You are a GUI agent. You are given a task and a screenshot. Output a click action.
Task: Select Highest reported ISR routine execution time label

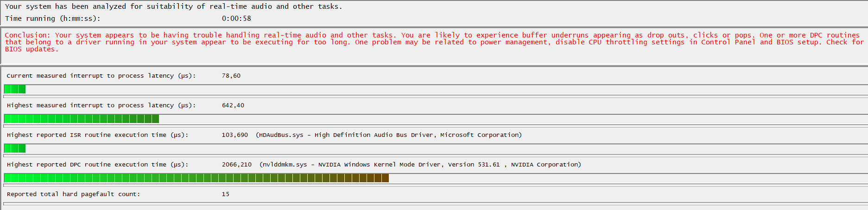(97, 135)
